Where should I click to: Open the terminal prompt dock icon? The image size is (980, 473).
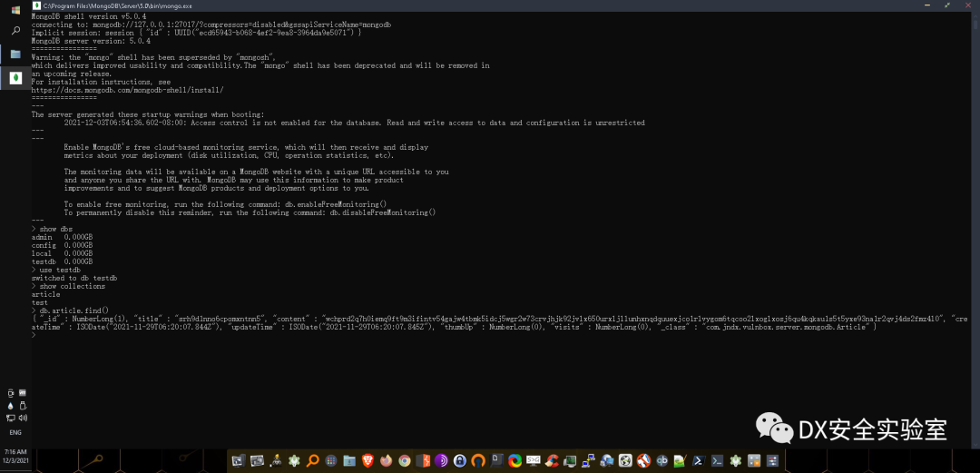(717, 461)
